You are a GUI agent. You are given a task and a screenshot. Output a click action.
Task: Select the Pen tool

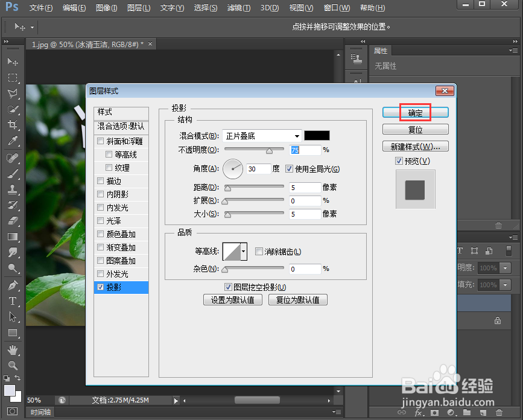(x=13, y=285)
